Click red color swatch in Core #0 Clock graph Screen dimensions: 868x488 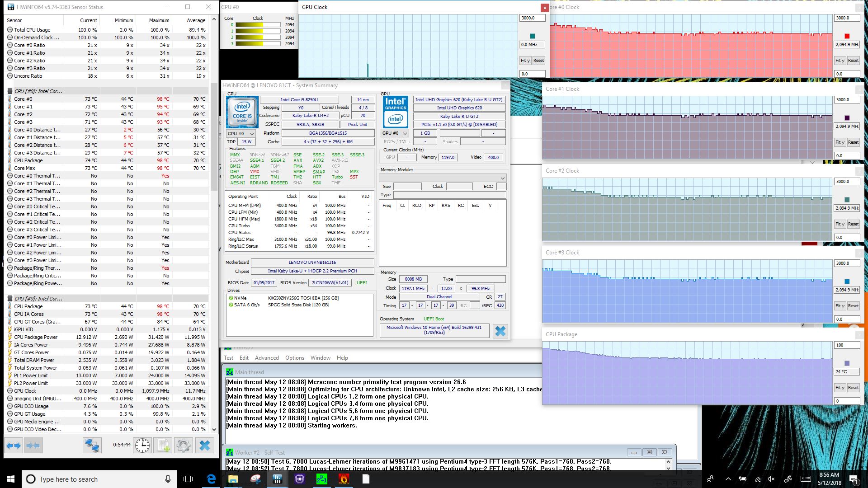tap(847, 36)
